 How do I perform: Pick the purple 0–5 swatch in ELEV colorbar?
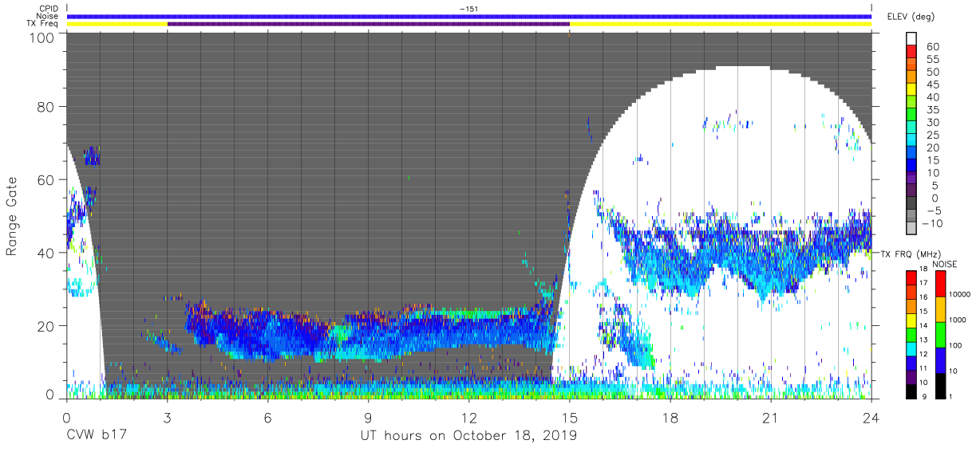(913, 191)
